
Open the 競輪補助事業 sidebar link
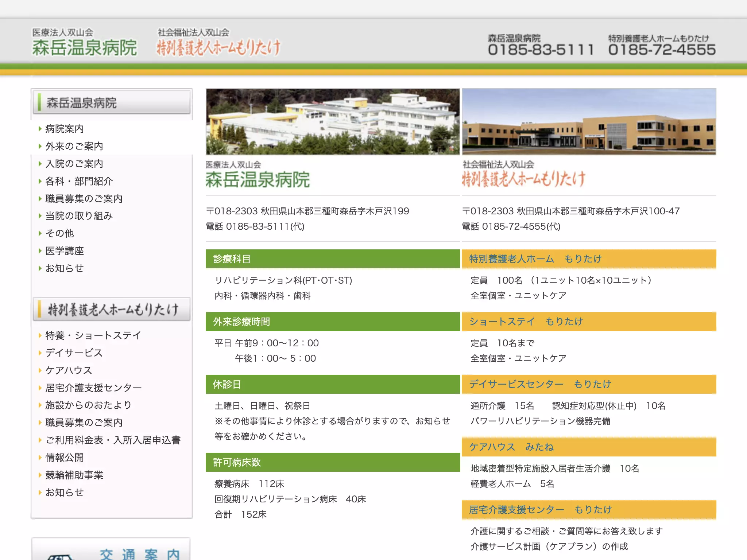pos(74,475)
